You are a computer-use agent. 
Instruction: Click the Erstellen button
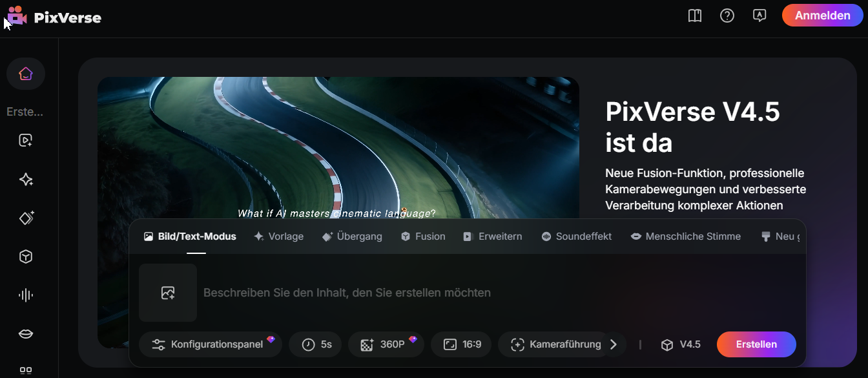[756, 344]
